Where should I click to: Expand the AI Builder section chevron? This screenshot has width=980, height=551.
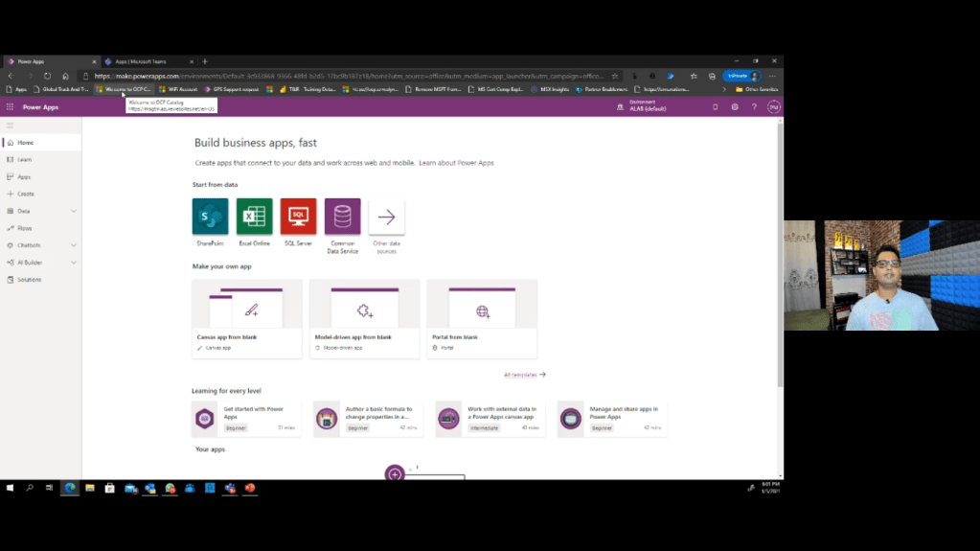(x=74, y=263)
